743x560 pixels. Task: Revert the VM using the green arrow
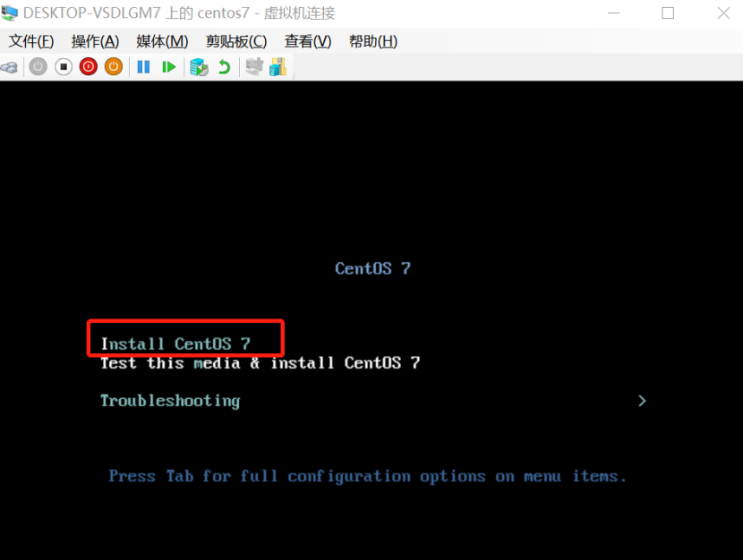click(224, 67)
